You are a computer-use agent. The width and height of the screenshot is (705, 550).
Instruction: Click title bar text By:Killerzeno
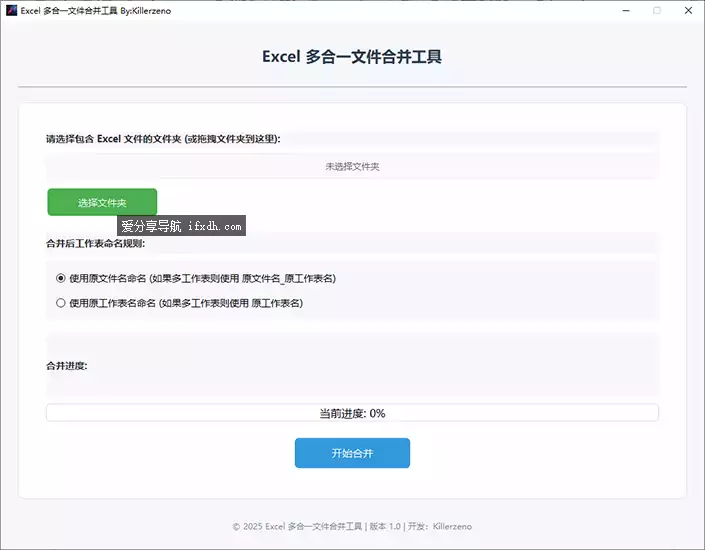click(146, 11)
